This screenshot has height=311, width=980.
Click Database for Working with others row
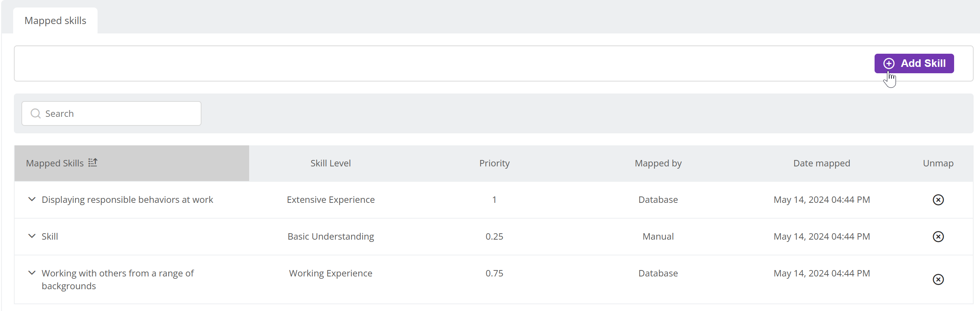pyautogui.click(x=658, y=273)
